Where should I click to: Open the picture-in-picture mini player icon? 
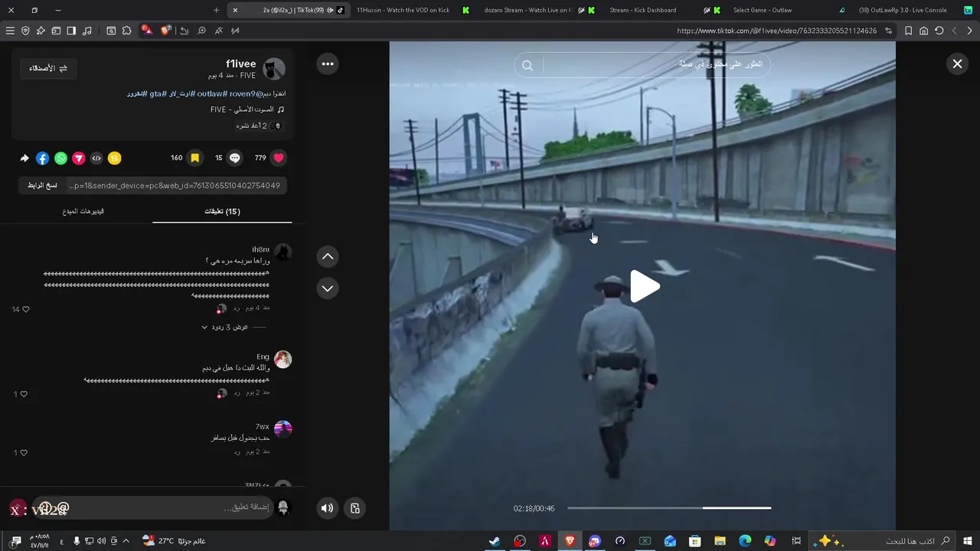point(355,508)
